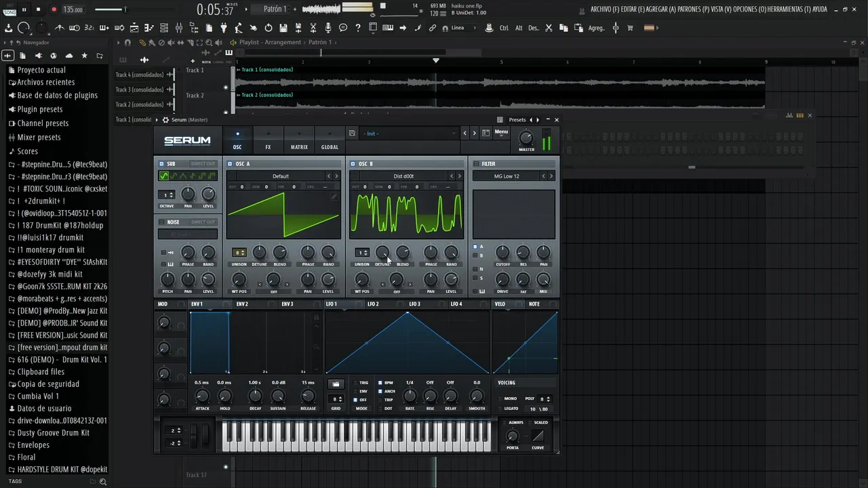Expand the Cumbia Vol 1 folder
The image size is (868, 488).
pos(38,396)
